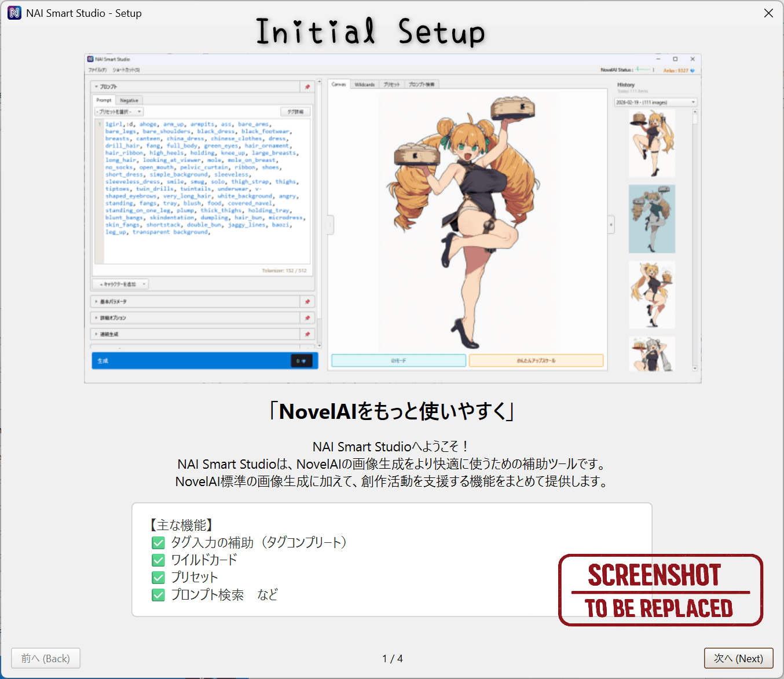Collapse the left panel with the arrow handle
Viewport: 784px width, 679px height.
pos(328,224)
